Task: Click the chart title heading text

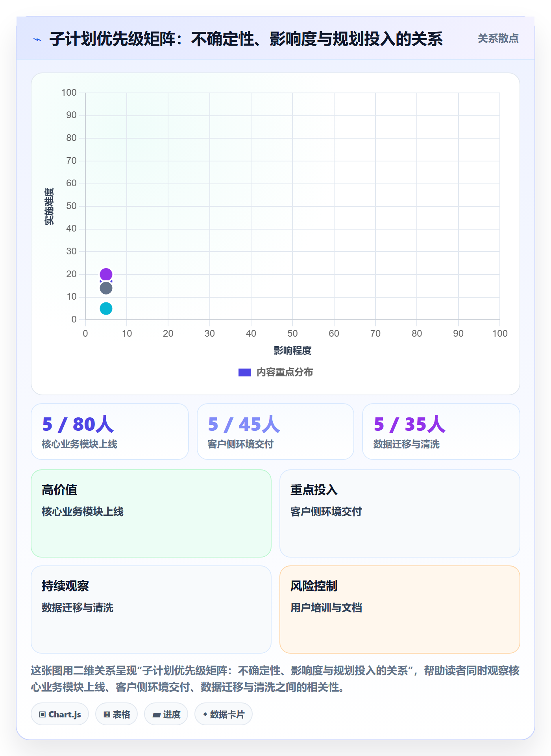Action: pos(246,39)
